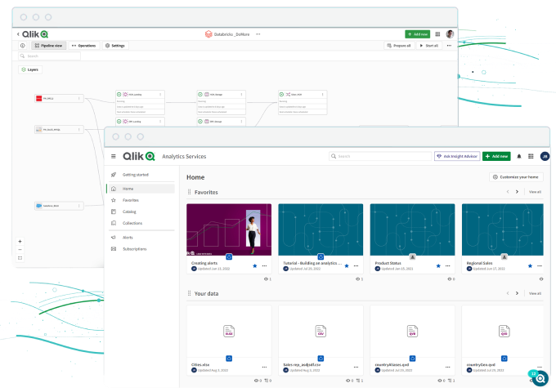
Task: Click zoom in on pipeline canvas
Action: 20,241
